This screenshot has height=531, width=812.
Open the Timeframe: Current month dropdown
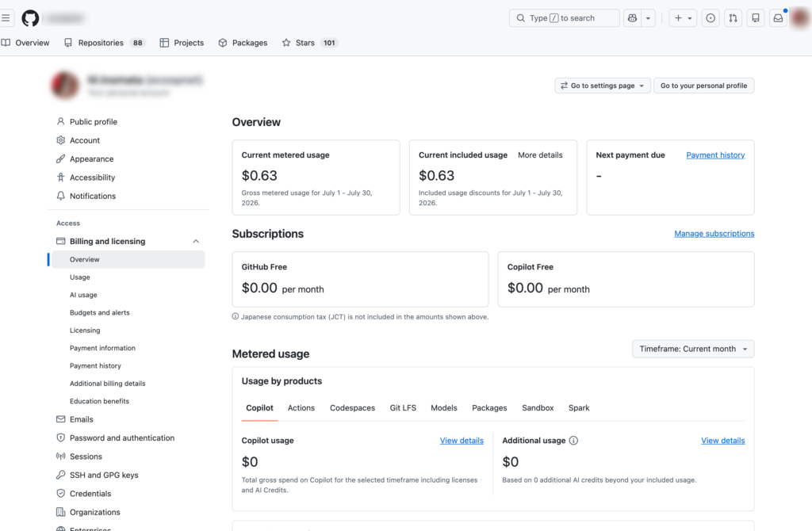[x=693, y=349]
